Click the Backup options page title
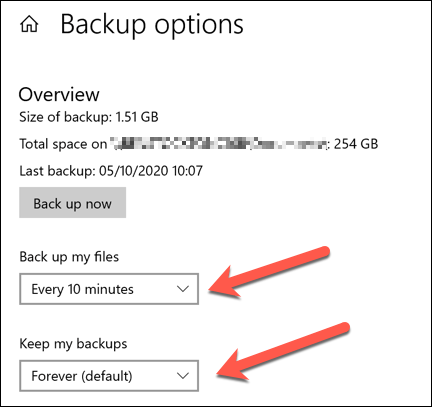This screenshot has height=407, width=432. point(152,25)
